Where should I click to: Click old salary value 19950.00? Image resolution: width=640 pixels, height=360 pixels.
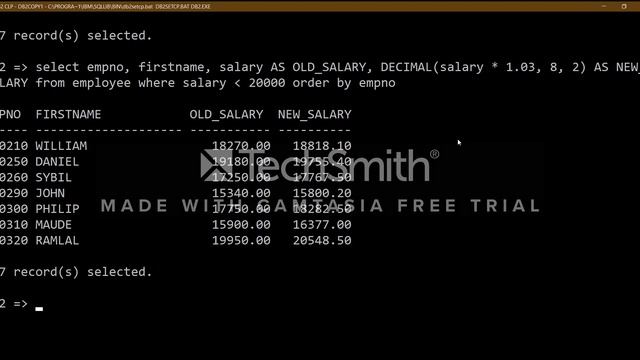pos(241,240)
